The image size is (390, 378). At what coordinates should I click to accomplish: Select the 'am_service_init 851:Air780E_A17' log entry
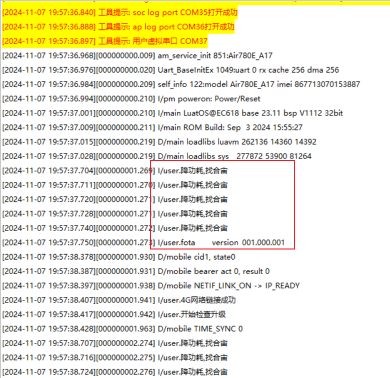click(137, 55)
